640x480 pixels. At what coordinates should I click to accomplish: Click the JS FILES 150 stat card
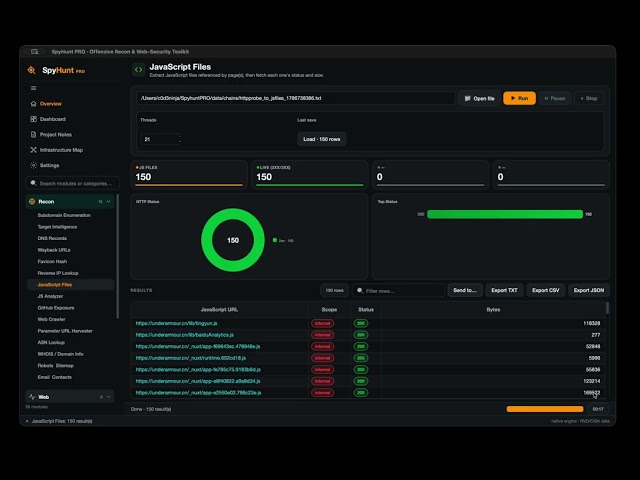pyautogui.click(x=189, y=175)
